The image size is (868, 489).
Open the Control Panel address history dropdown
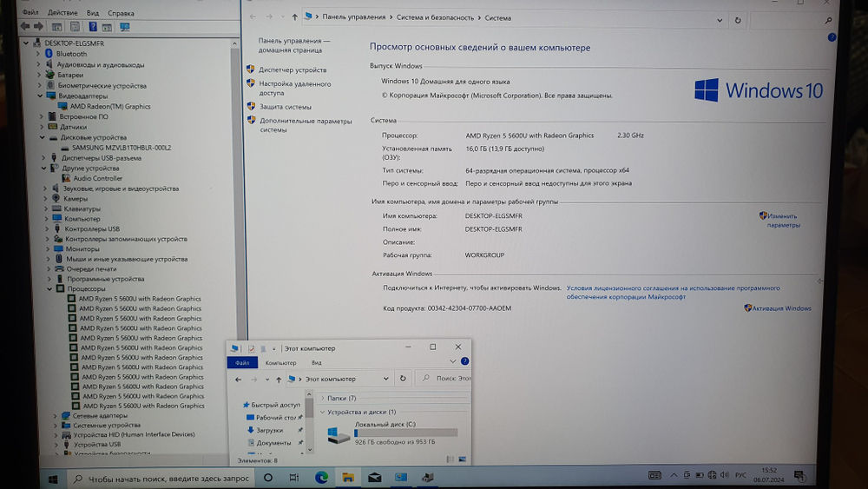720,20
